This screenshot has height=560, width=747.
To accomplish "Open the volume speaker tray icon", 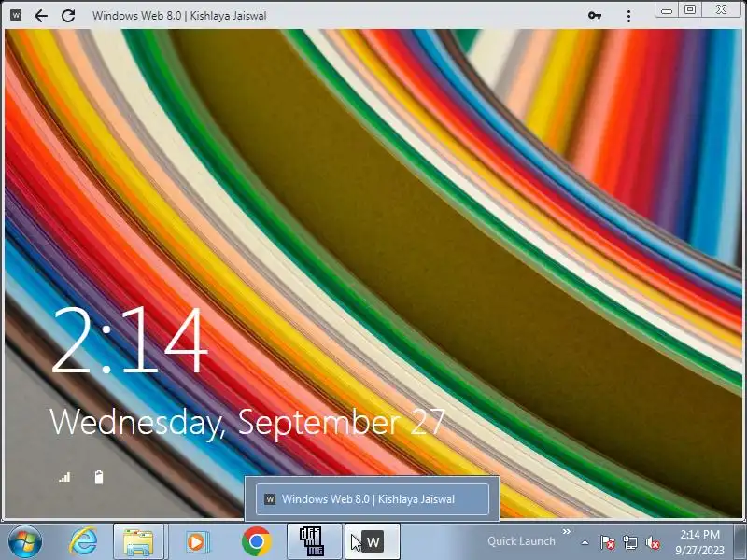I will coord(652,542).
